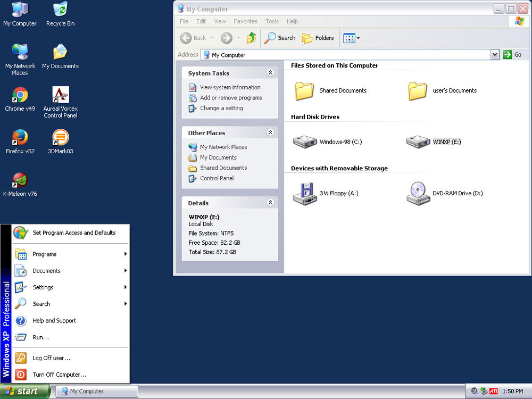Screen dimensions: 532x399
Task: Open the Tools menu
Action: pyautogui.click(x=272, y=21)
